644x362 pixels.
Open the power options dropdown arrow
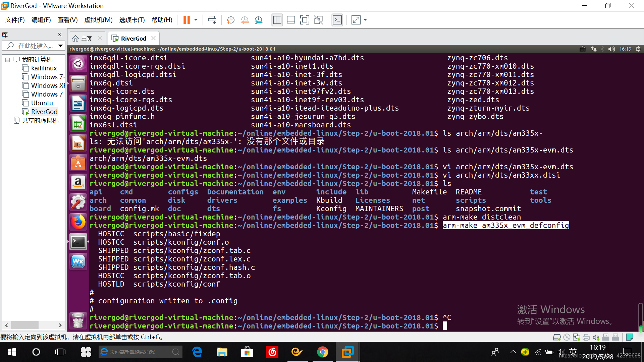point(196,20)
